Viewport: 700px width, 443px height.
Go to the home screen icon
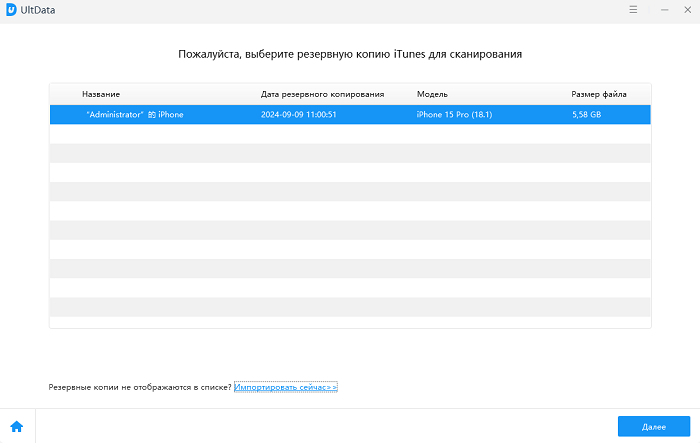(x=17, y=426)
